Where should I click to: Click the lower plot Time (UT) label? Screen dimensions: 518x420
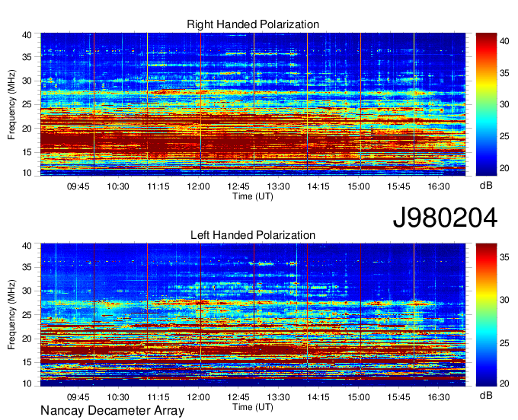coord(253,407)
